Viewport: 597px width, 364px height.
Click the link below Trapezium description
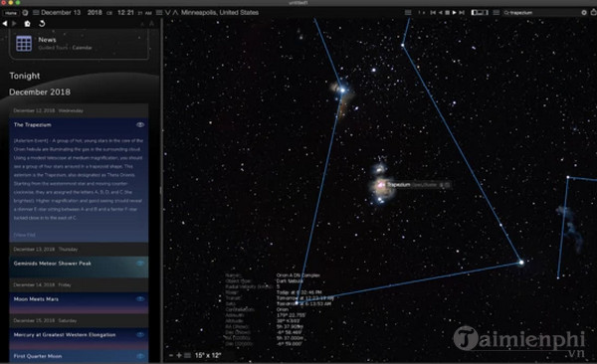point(24,235)
